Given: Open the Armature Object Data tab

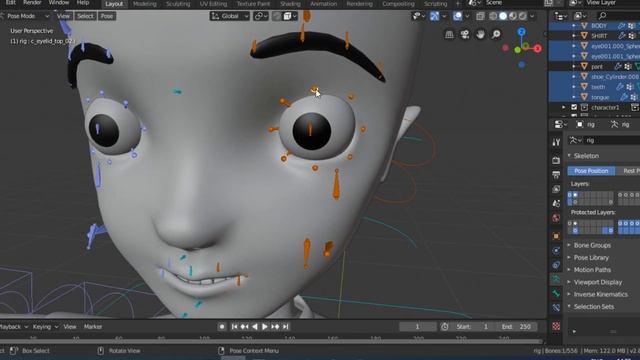Looking at the screenshot, I should (x=556, y=279).
